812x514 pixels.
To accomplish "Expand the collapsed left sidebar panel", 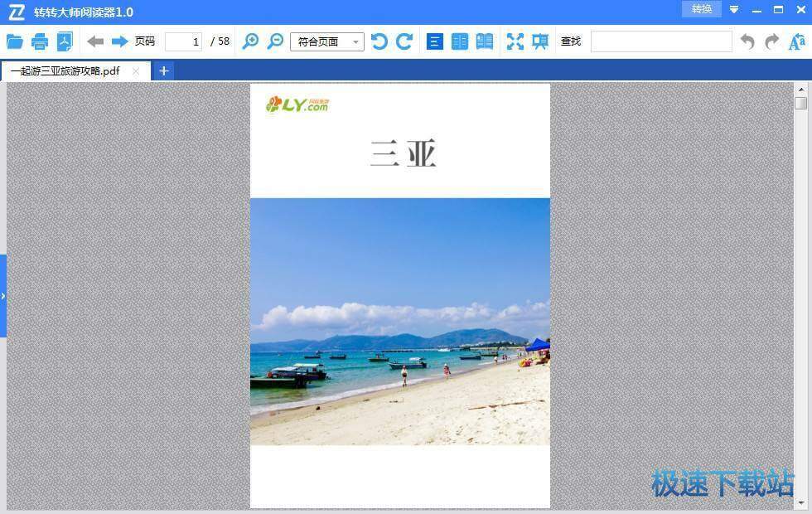I will [4, 295].
